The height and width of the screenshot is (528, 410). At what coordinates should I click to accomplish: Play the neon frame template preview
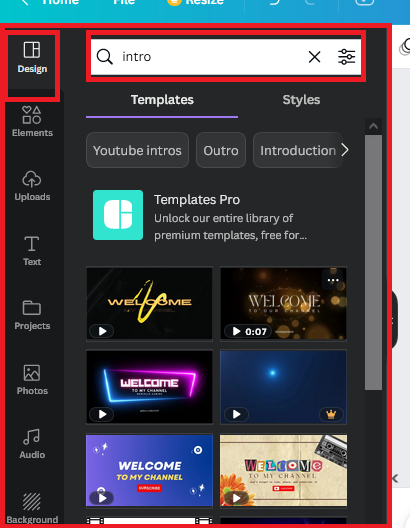coord(102,414)
